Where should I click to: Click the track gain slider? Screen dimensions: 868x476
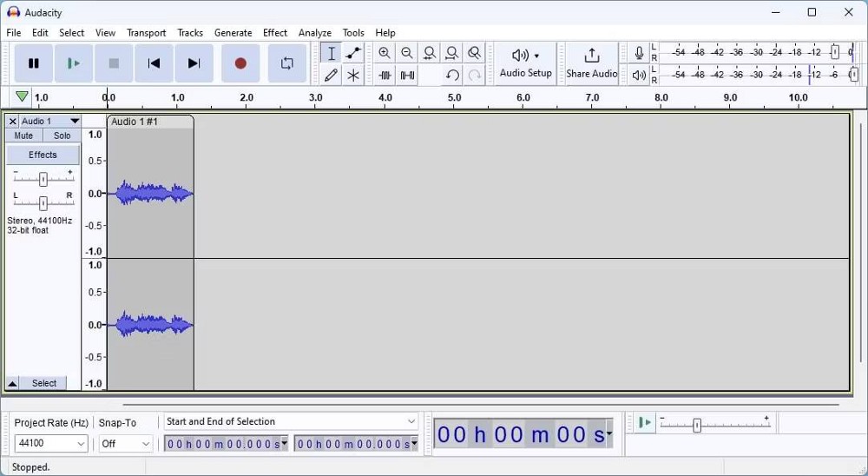43,179
